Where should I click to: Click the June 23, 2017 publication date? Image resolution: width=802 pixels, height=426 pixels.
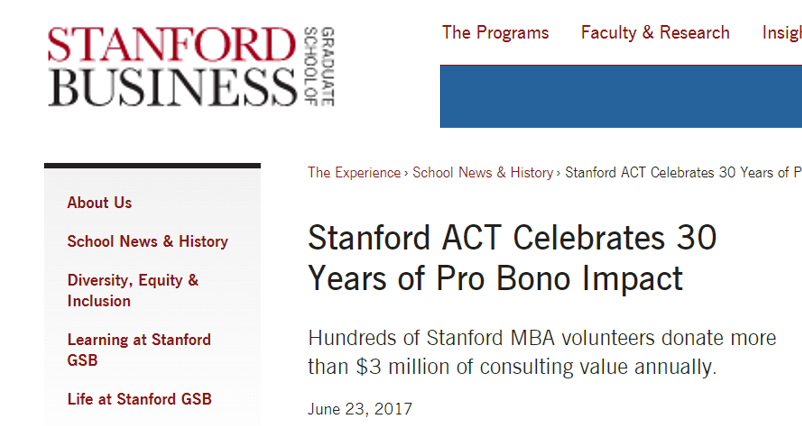point(360,409)
